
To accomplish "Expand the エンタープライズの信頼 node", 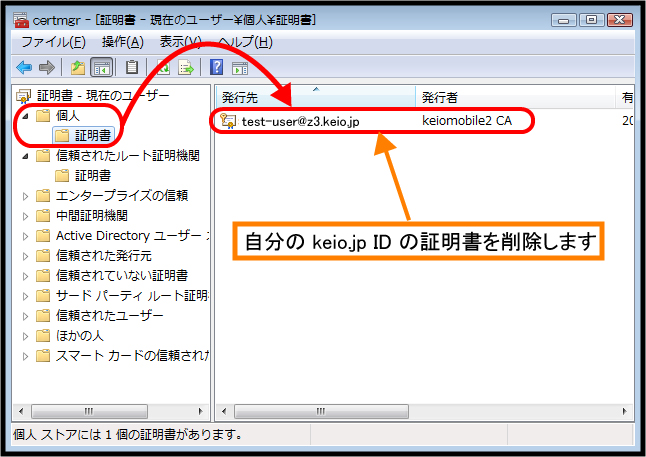I will (27, 196).
